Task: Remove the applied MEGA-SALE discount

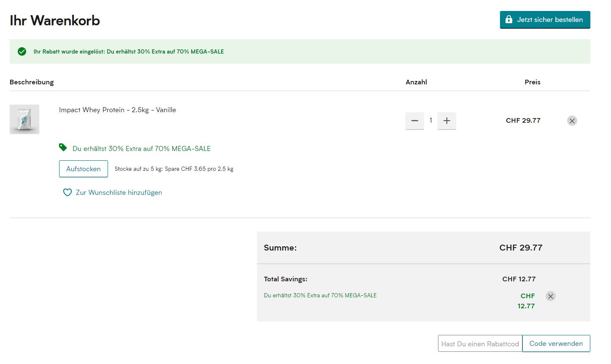Action: (x=550, y=296)
